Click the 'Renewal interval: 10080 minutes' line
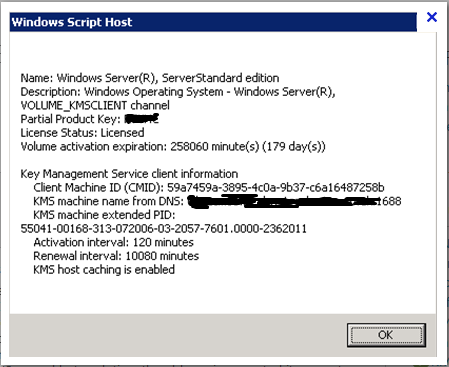This screenshot has height=367, width=449. [x=116, y=256]
